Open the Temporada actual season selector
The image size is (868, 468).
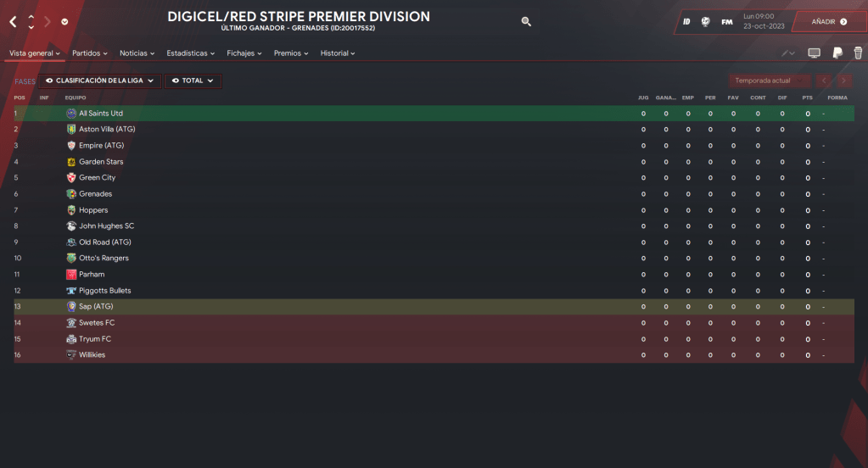(x=768, y=81)
